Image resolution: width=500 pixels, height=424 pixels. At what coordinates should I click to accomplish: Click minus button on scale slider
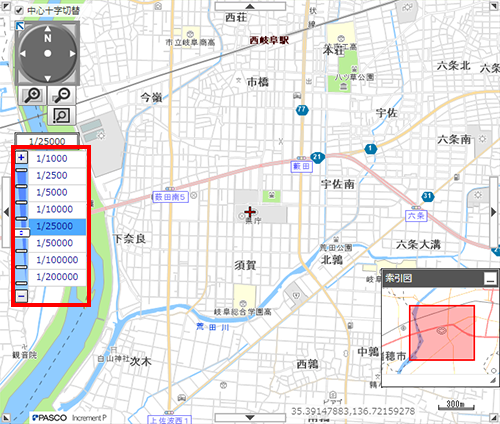[x=21, y=296]
